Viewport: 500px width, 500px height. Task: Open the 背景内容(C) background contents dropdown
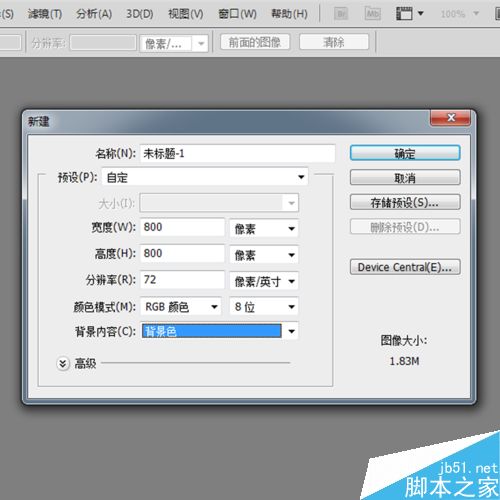point(219,331)
